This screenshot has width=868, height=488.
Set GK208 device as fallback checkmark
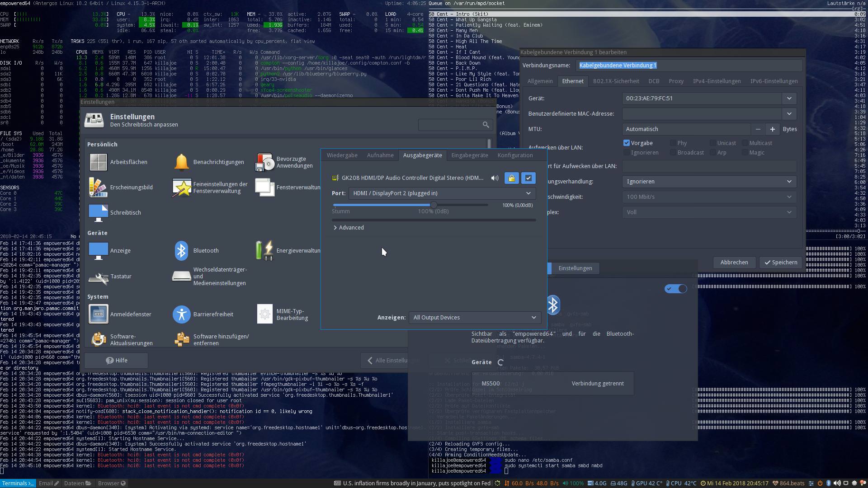pos(528,178)
